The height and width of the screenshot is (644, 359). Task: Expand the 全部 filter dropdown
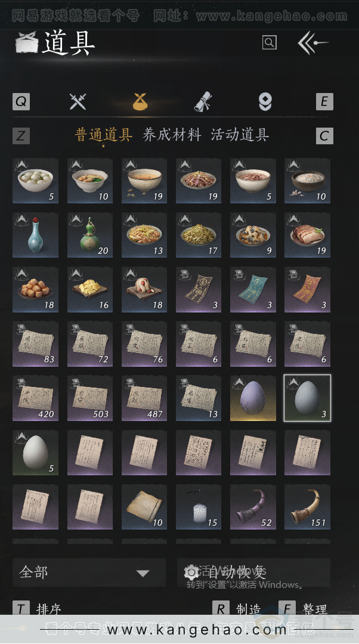click(x=89, y=572)
